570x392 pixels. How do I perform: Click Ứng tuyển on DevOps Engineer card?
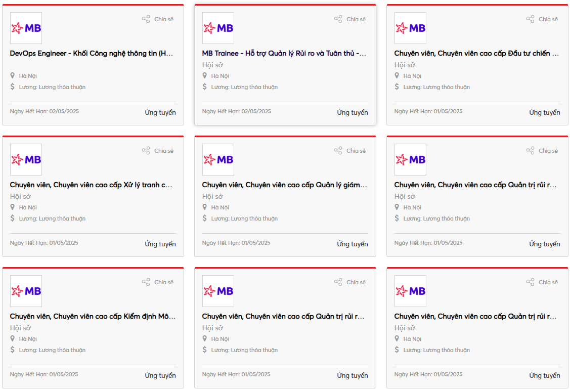click(x=160, y=112)
